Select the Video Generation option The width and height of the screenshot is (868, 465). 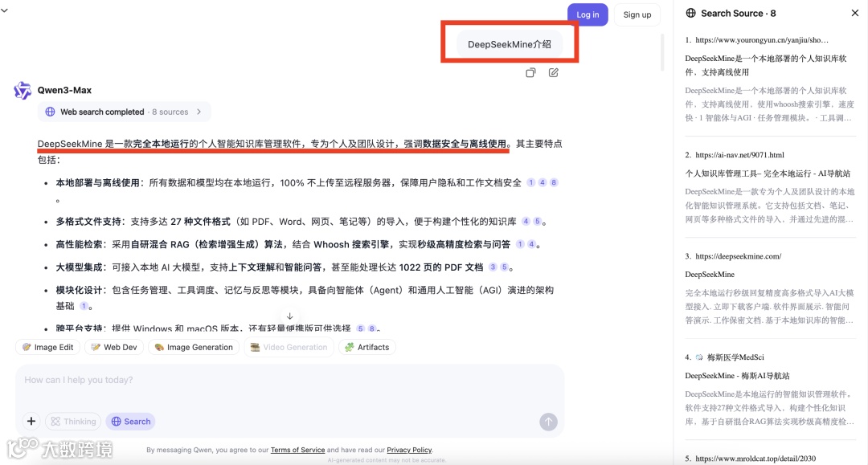click(x=289, y=347)
